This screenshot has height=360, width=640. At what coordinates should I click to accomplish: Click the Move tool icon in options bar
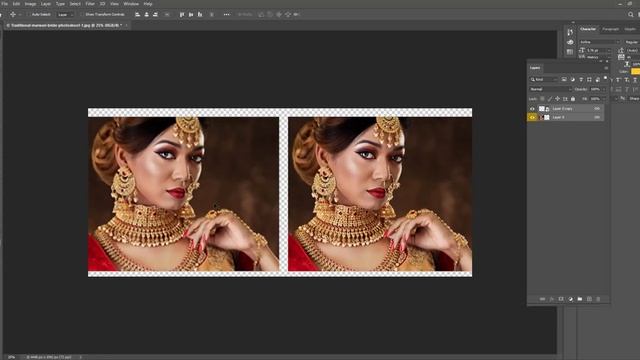[x=13, y=14]
